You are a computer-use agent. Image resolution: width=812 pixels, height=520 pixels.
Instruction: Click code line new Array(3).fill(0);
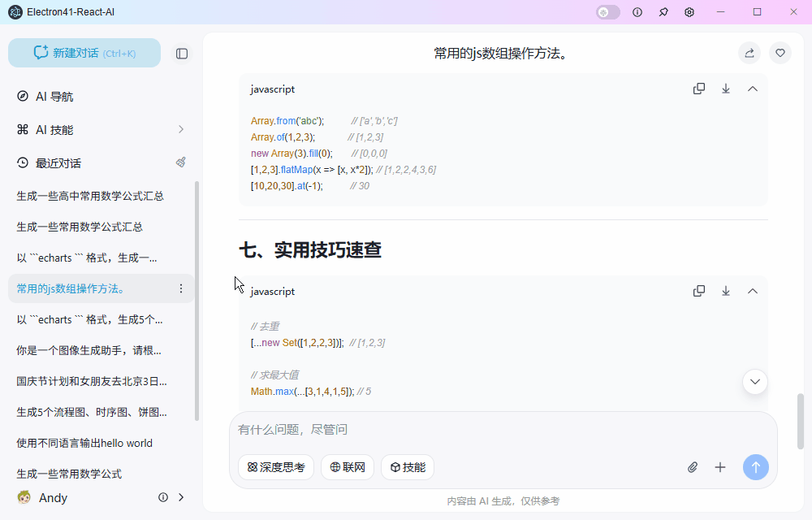[x=292, y=154]
